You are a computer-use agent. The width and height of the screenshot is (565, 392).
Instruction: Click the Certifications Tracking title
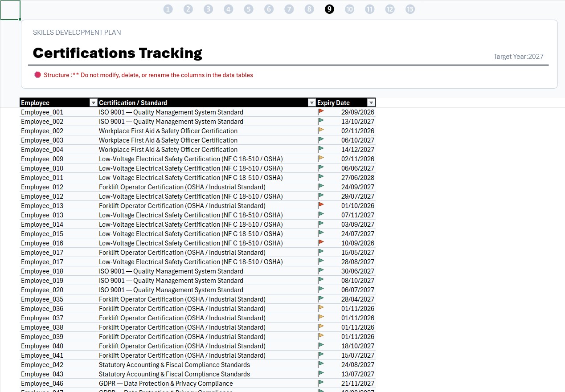[118, 53]
